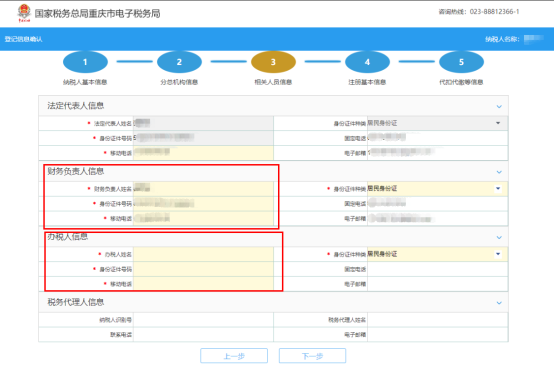Click the 办税人姓名 input field
The height and width of the screenshot is (369, 554).
pyautogui.click(x=203, y=254)
